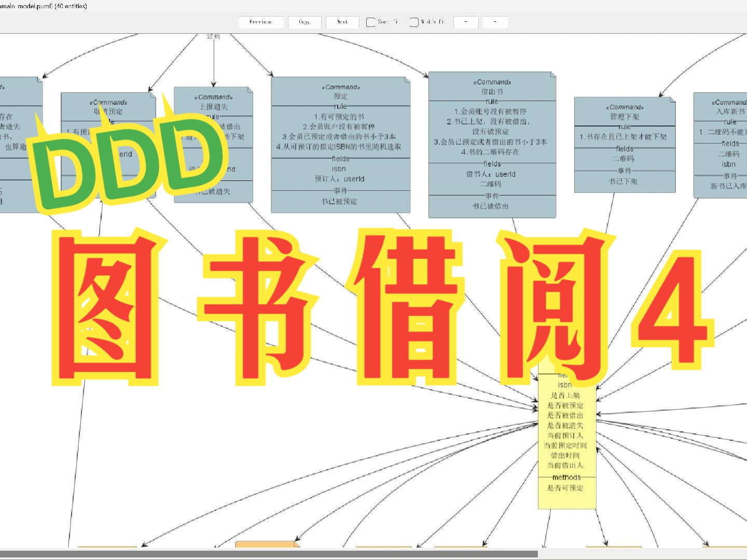
Task: Click 'isbn' field in yellow entity
Action: point(565,385)
